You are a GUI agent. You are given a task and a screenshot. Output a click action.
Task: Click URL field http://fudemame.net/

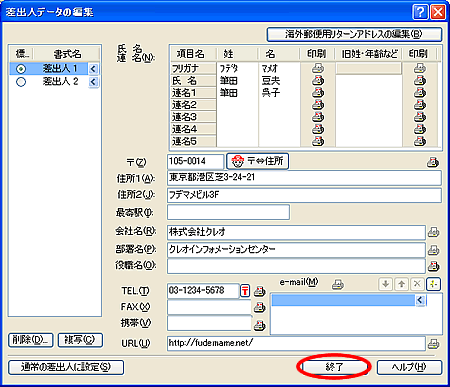click(296, 343)
